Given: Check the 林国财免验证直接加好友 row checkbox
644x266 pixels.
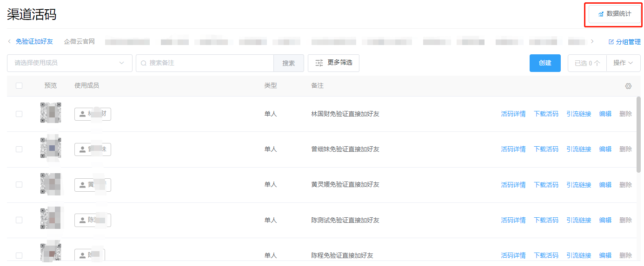Looking at the screenshot, I should point(19,114).
